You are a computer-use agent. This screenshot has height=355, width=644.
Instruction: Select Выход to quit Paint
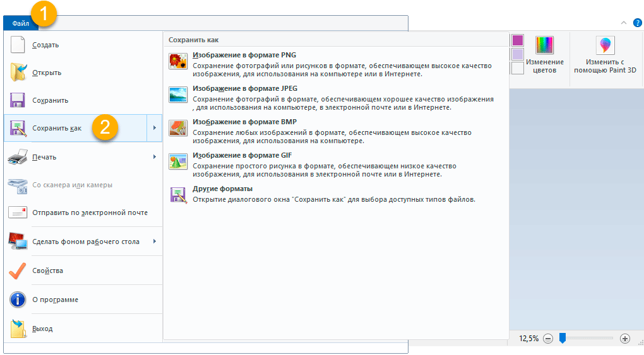(83, 329)
